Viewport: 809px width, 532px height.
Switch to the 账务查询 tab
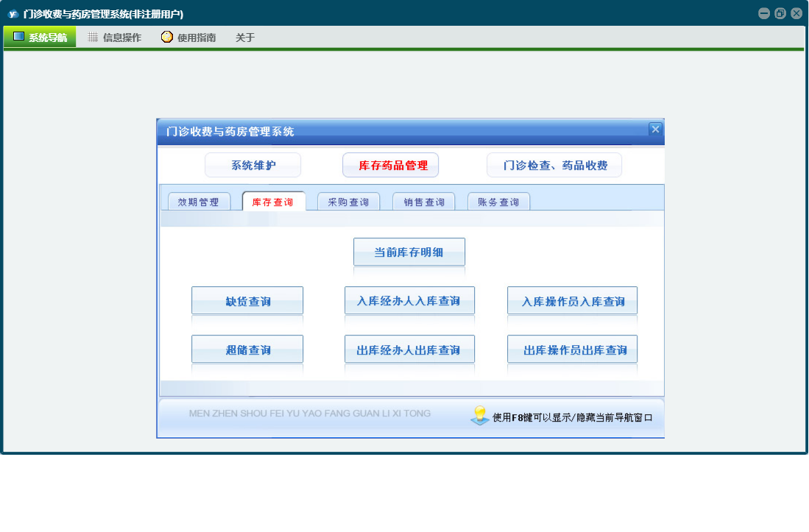pyautogui.click(x=498, y=202)
